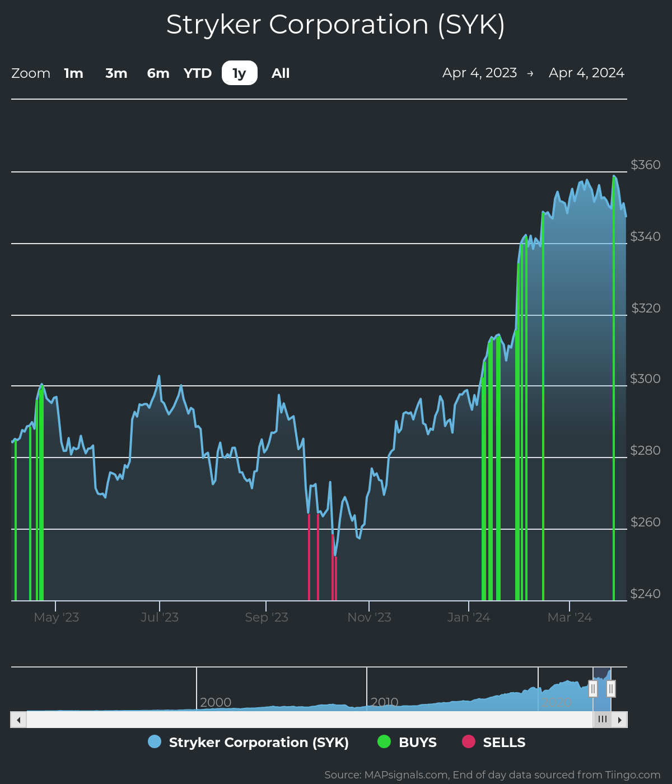Click the left scrollbar arrow icon

[18, 719]
